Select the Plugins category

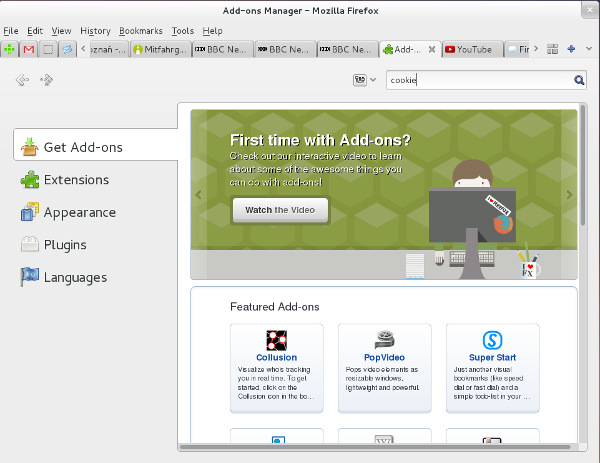click(96, 245)
